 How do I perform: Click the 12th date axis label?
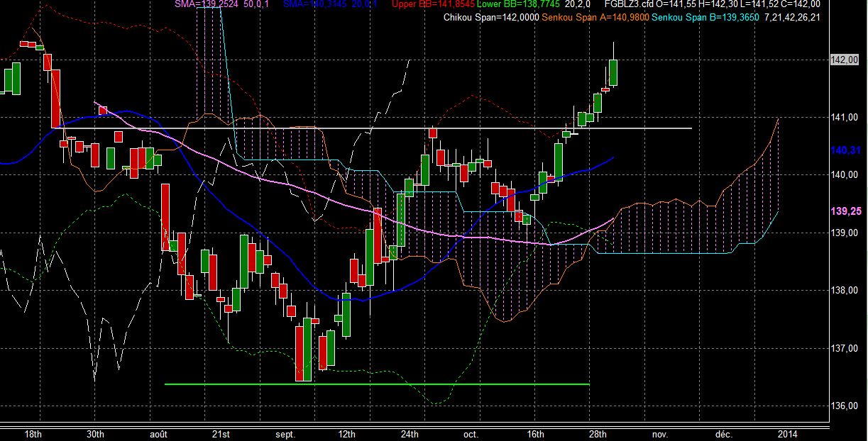[x=347, y=434]
